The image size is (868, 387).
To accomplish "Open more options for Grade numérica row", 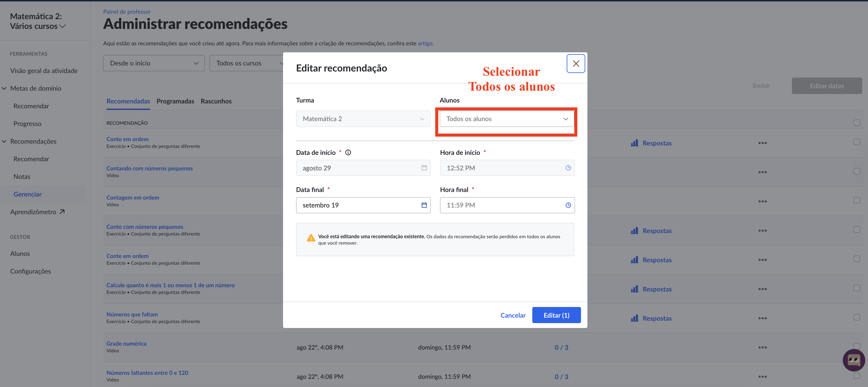I will tap(762, 347).
